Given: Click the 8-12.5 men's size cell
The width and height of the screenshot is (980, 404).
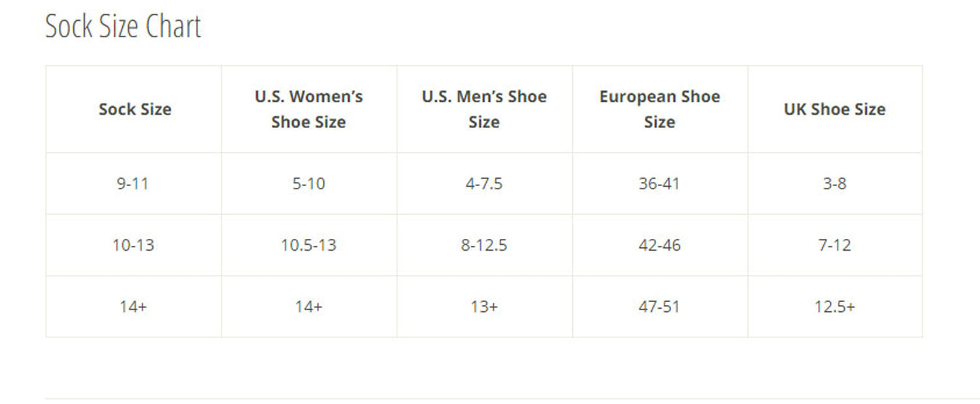Looking at the screenshot, I should (x=484, y=245).
